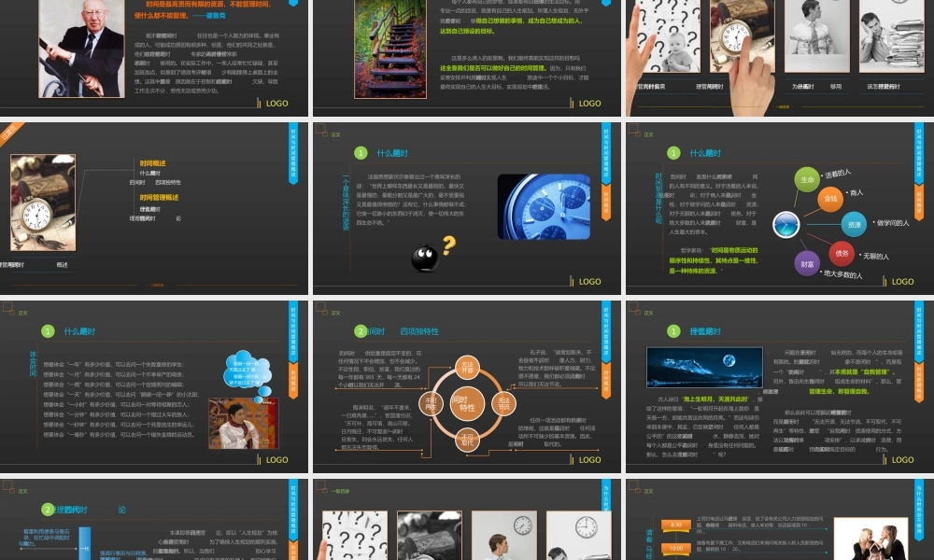The image size is (934, 560).
Task: Select the orange 10:00 time label
Action: point(676,548)
